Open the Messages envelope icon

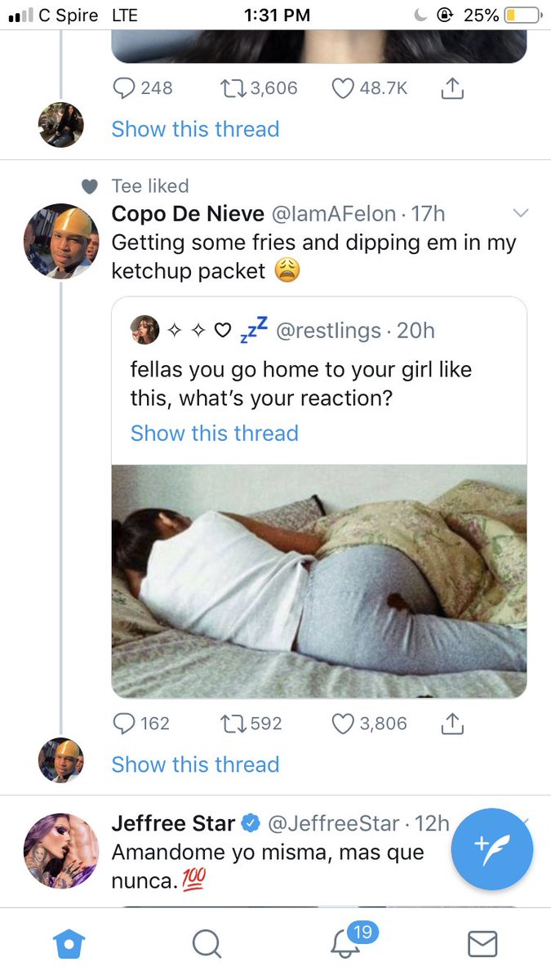point(482,945)
